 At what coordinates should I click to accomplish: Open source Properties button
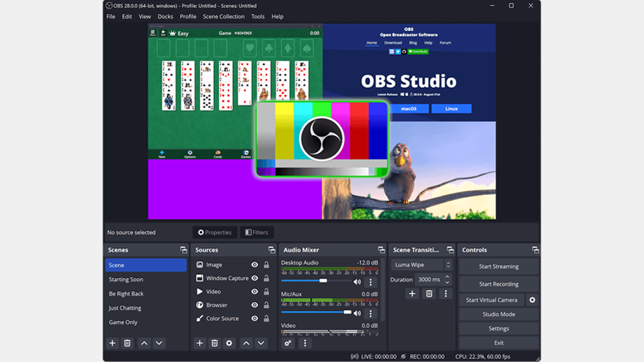click(215, 233)
